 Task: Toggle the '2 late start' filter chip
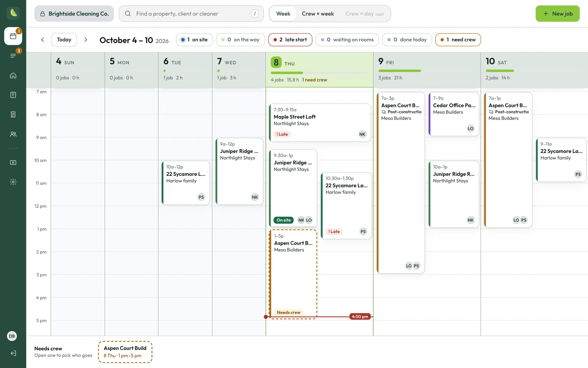[290, 40]
